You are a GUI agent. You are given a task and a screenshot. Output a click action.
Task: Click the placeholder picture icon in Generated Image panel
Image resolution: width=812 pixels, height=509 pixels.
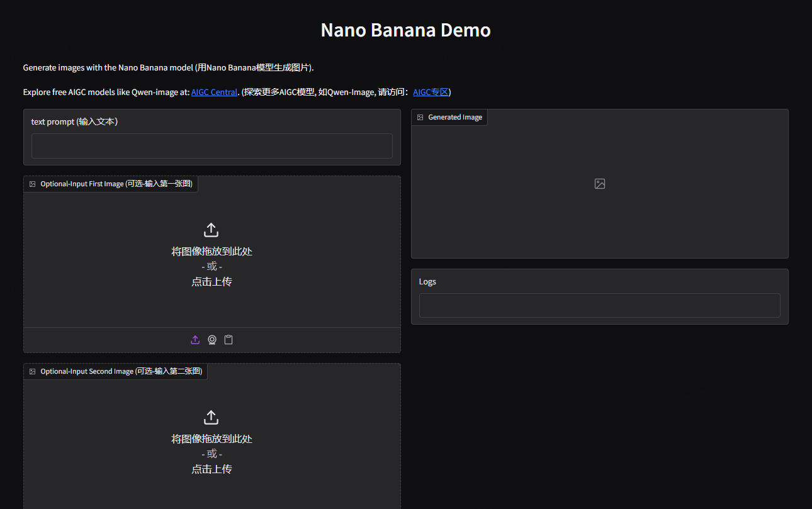tap(600, 184)
